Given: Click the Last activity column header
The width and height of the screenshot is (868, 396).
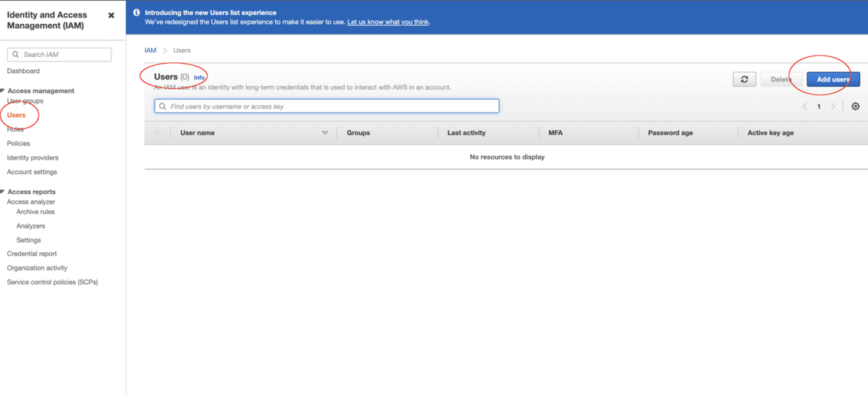Looking at the screenshot, I should (467, 133).
